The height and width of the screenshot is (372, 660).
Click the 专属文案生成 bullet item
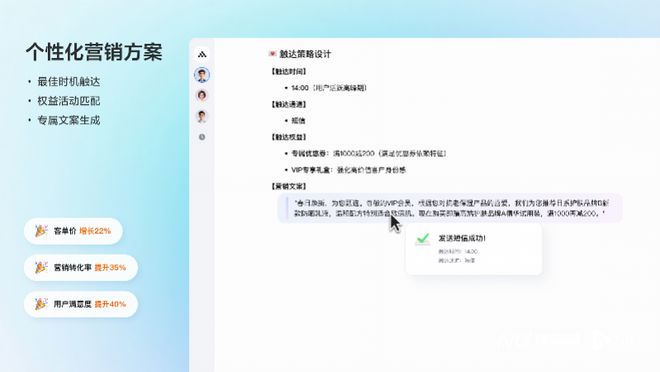pyautogui.click(x=69, y=120)
